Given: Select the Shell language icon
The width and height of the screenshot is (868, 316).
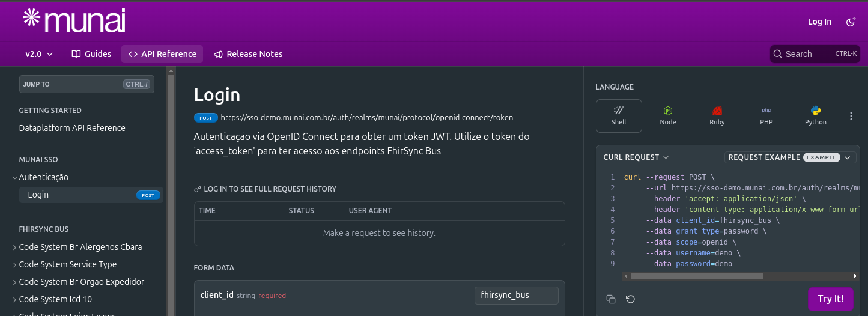Looking at the screenshot, I should (x=619, y=116).
